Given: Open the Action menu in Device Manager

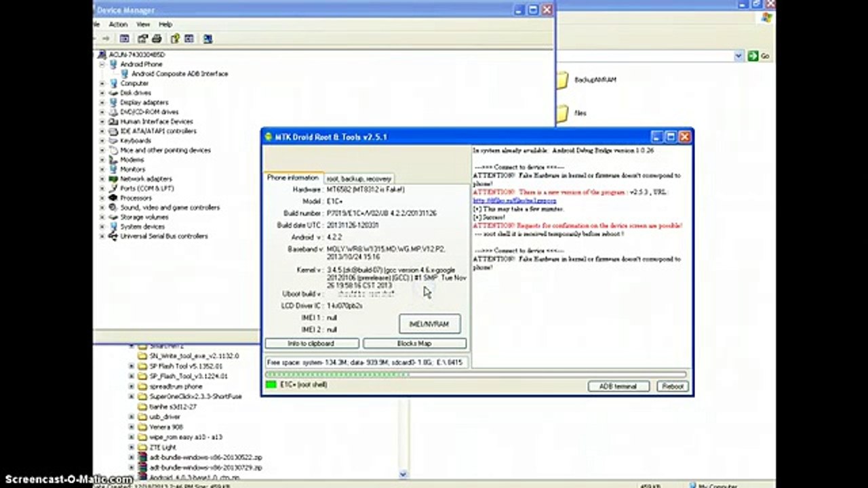Looking at the screenshot, I should pos(118,24).
